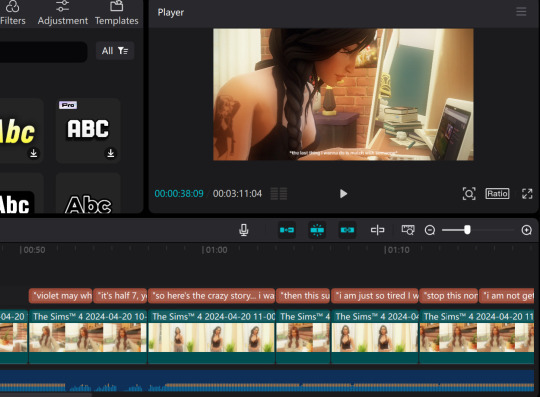Select the video clip below "i am just so tired"

tap(375, 336)
